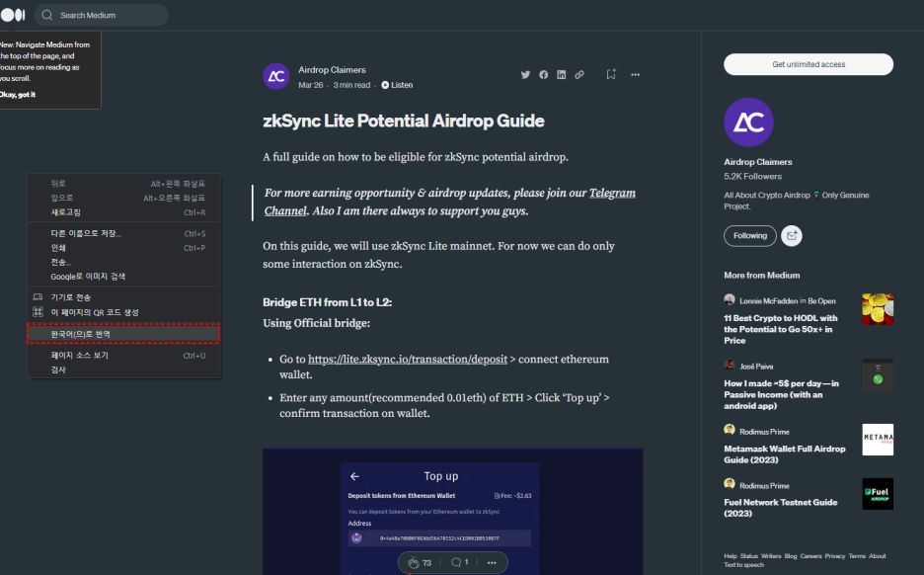This screenshot has height=575, width=924.
Task: Open Airdrop Claimers author avatar in header
Action: (x=275, y=76)
